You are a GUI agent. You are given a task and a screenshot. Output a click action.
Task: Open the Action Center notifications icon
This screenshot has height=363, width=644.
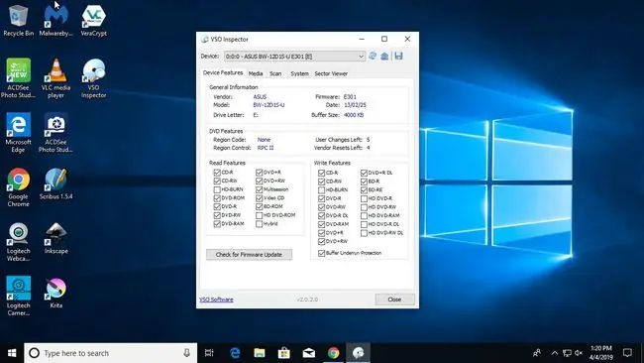[627, 353]
